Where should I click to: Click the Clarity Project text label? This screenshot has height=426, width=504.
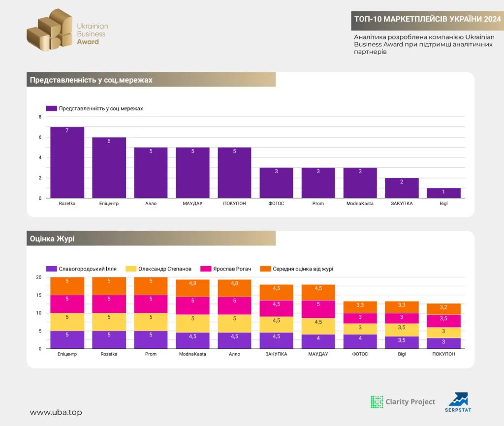click(410, 402)
